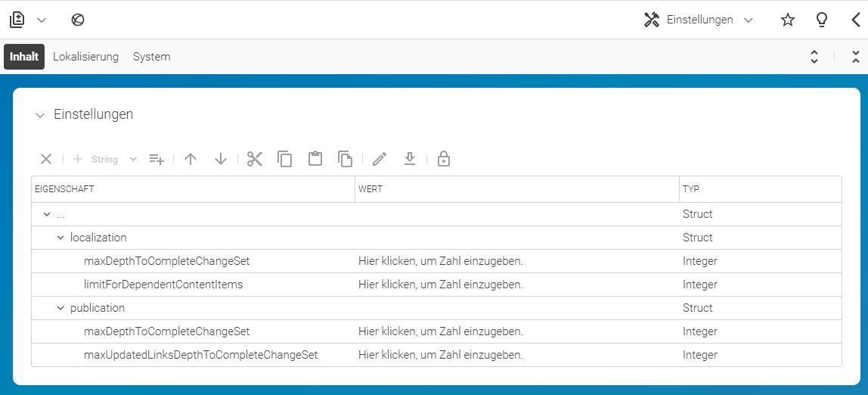Click the paste clipboard icon
This screenshot has width=868, height=395.
pyautogui.click(x=315, y=159)
